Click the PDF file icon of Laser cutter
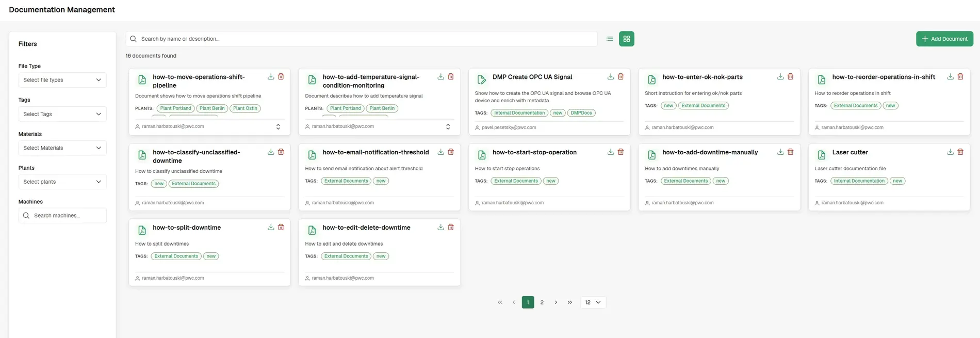980x338 pixels. tap(822, 155)
